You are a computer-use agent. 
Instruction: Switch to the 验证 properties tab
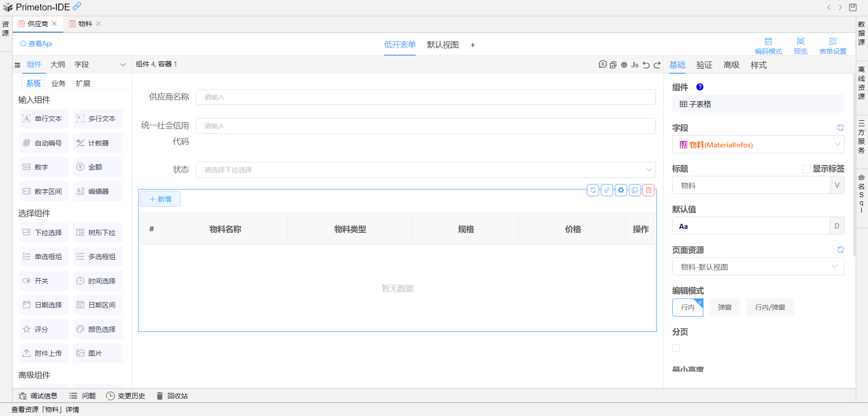click(704, 65)
